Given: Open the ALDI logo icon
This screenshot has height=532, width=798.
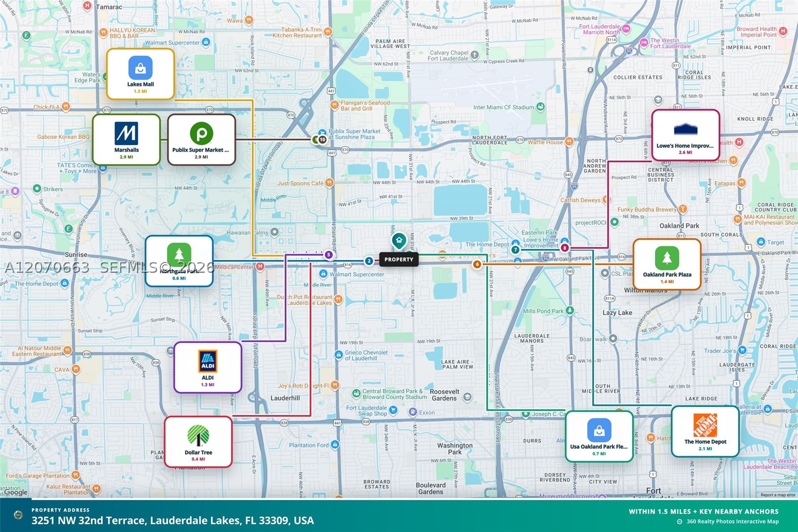Looking at the screenshot, I should [x=207, y=361].
